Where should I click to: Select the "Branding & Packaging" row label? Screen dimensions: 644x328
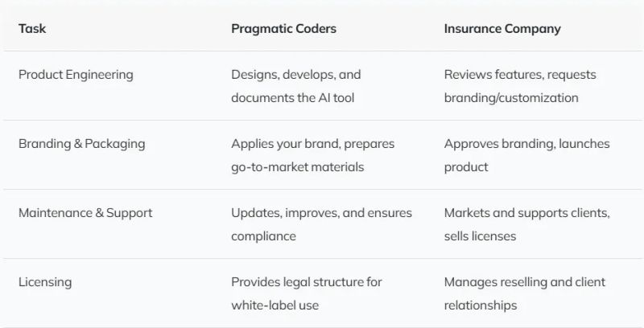(x=81, y=144)
